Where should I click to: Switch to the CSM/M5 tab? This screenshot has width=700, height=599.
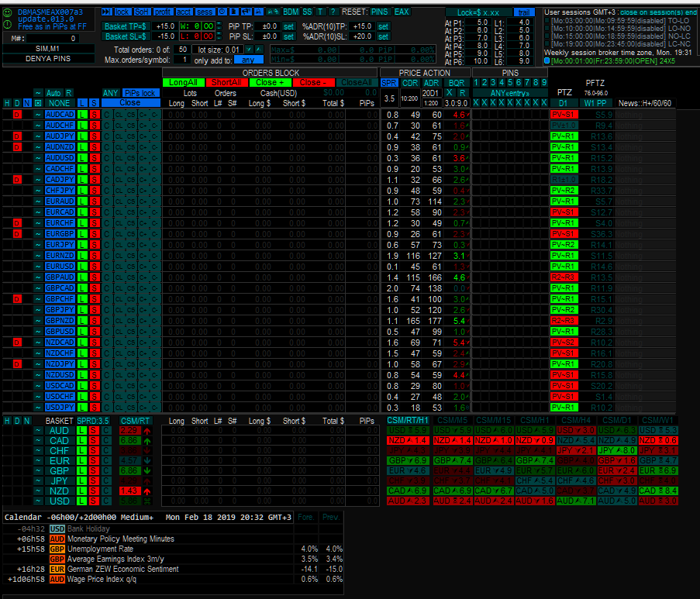click(x=452, y=421)
